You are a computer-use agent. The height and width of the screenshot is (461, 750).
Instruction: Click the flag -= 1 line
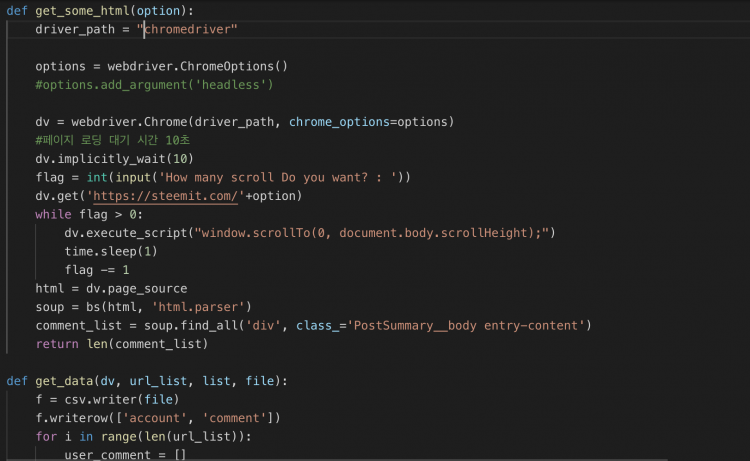[x=96, y=270]
